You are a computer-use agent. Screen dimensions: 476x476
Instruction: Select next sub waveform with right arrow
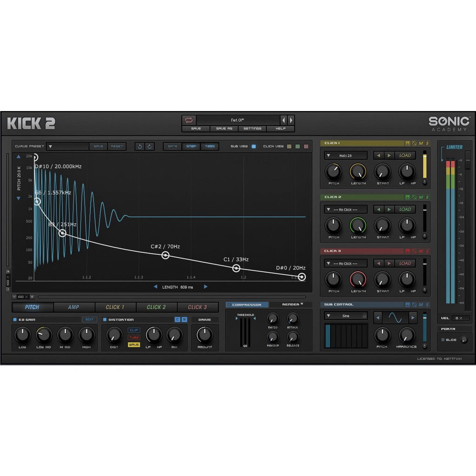coord(412,317)
